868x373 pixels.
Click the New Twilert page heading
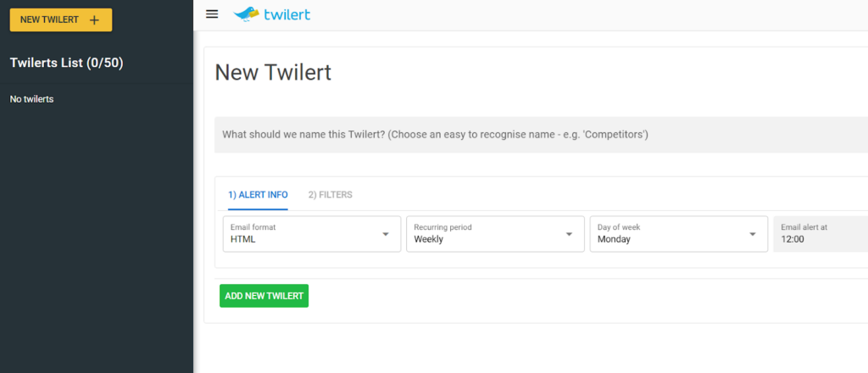coord(273,73)
